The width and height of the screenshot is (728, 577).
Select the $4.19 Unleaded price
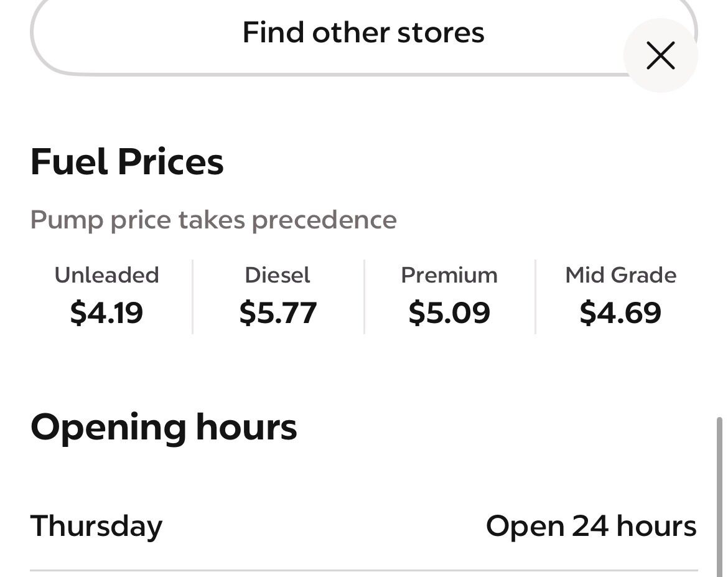click(x=107, y=312)
